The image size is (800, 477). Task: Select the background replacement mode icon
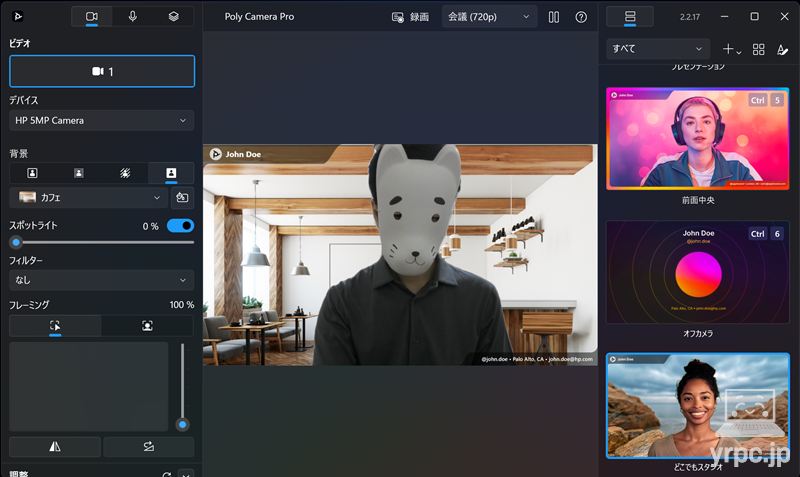pos(171,173)
